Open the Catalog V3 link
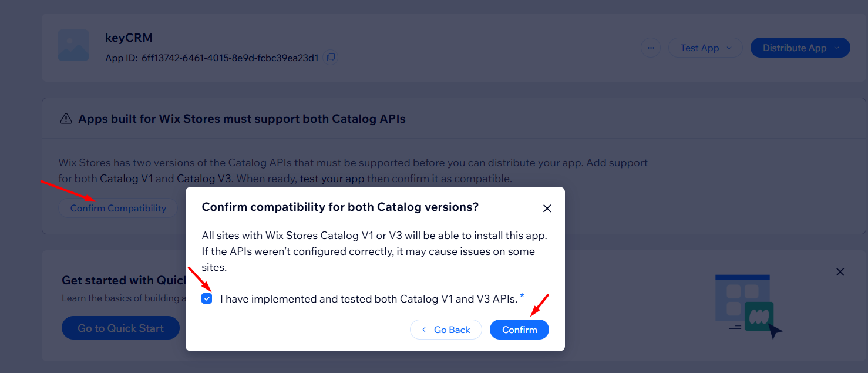Viewport: 868px width, 373px height. [x=204, y=179]
